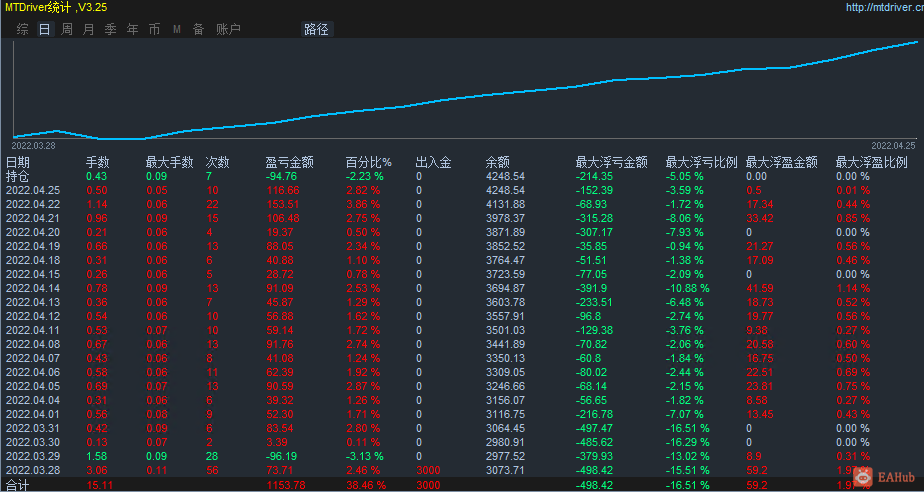Click the 2022.04.25 chart end date label
The height and width of the screenshot is (492, 924).
893,146
